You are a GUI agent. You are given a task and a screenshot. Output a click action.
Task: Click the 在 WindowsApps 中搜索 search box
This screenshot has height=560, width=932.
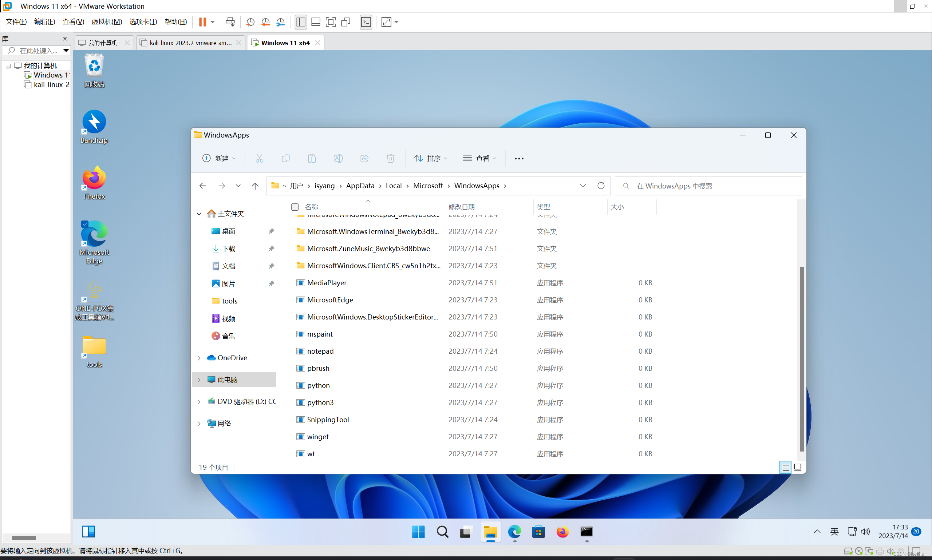708,186
